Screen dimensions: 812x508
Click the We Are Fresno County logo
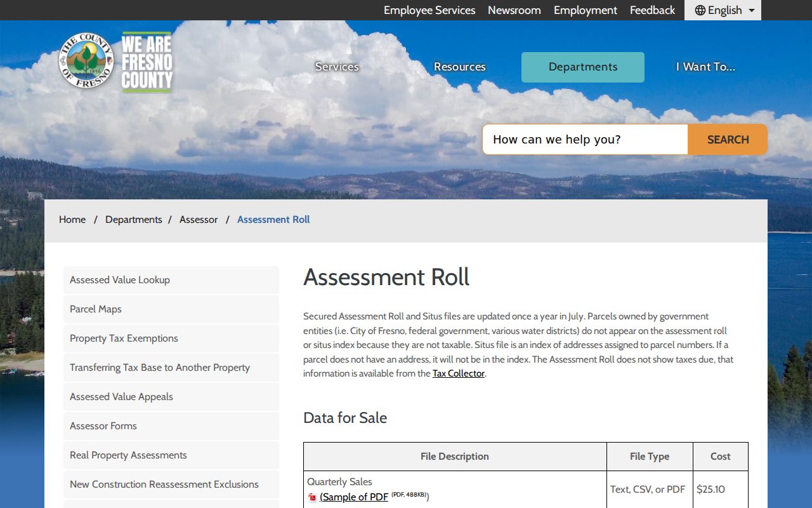pyautogui.click(x=147, y=62)
